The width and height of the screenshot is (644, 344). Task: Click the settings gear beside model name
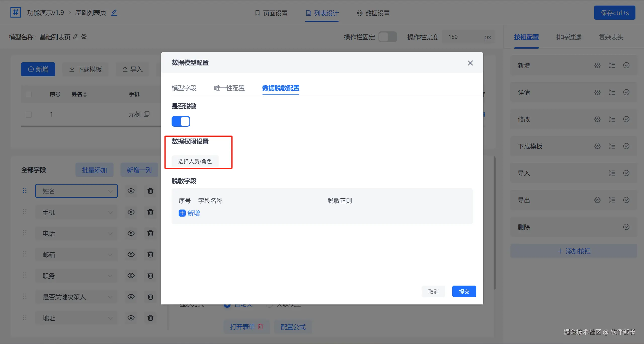point(84,37)
